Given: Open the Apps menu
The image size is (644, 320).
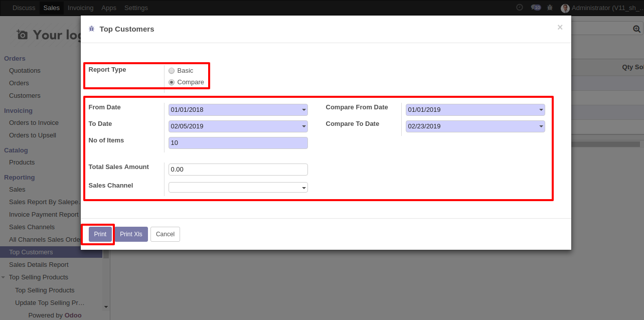Looking at the screenshot, I should [109, 8].
